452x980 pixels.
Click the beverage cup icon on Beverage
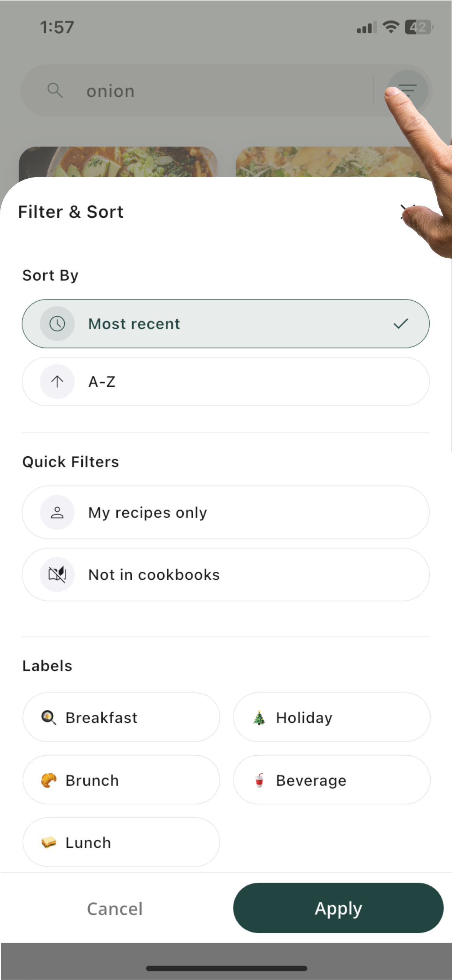(x=259, y=780)
